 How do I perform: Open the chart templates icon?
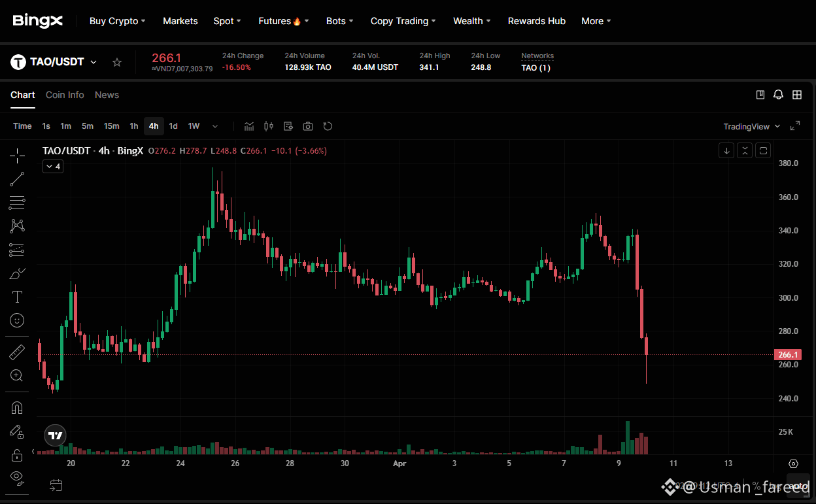pyautogui.click(x=288, y=126)
